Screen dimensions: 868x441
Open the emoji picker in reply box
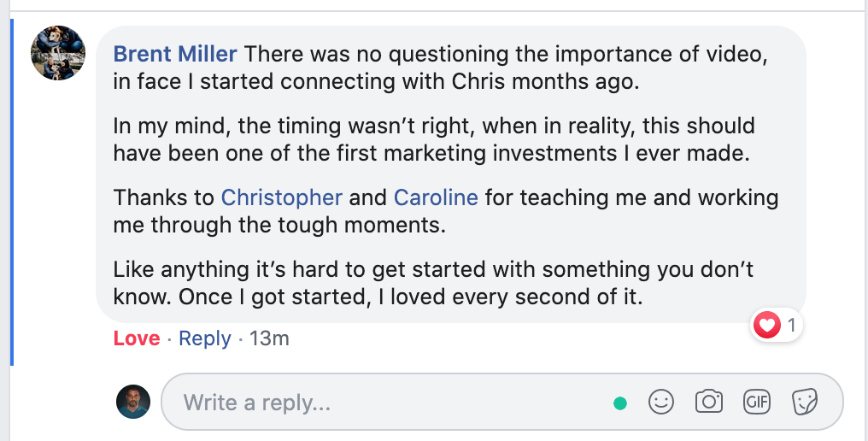pos(661,402)
